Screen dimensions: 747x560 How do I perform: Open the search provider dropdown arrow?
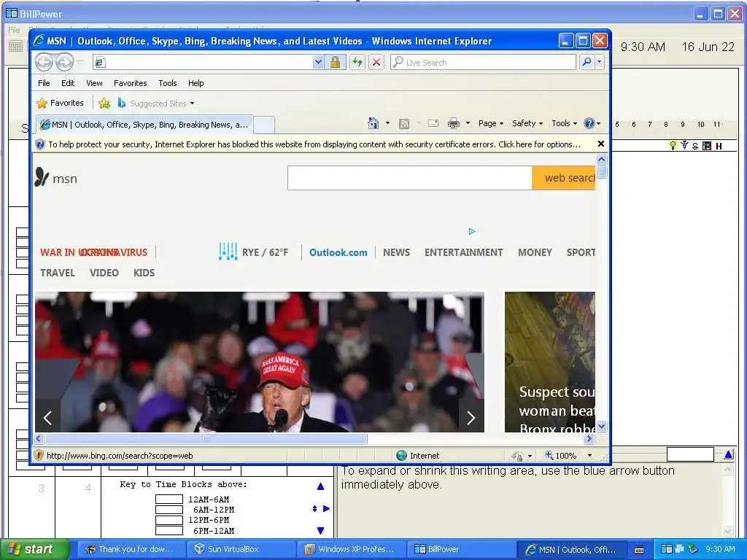tap(600, 62)
